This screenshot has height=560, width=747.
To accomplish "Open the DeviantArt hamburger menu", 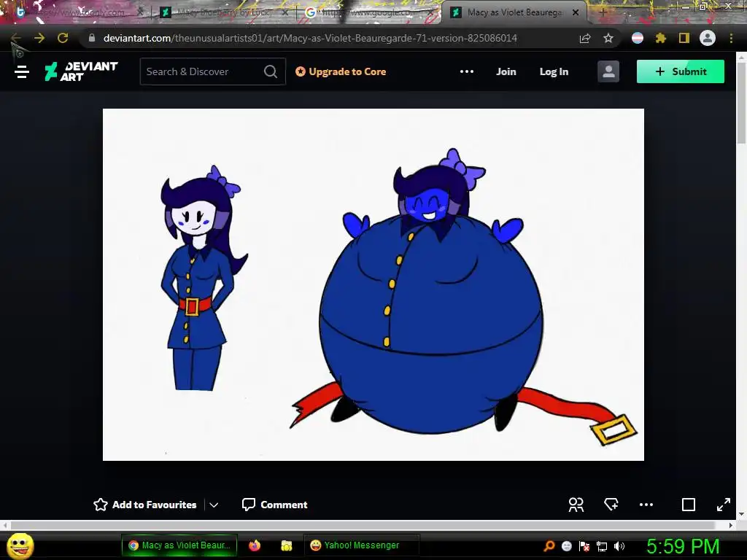I will 22,72.
